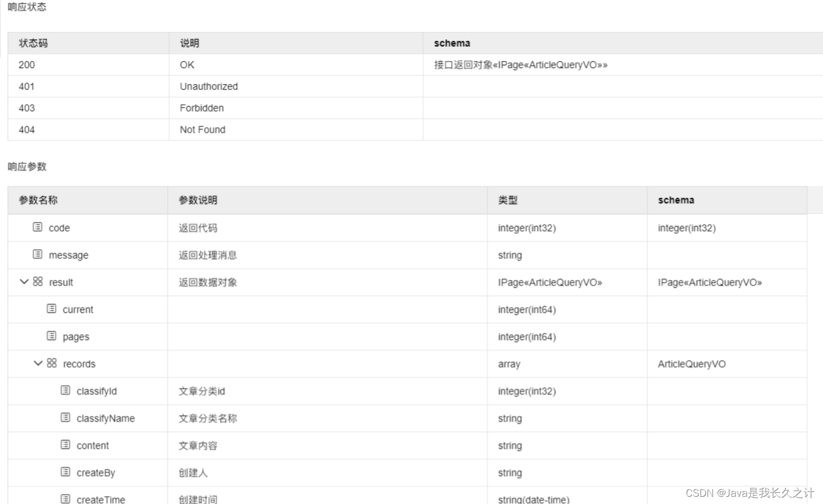
Task: Collapse the result data object row
Action: 23,282
